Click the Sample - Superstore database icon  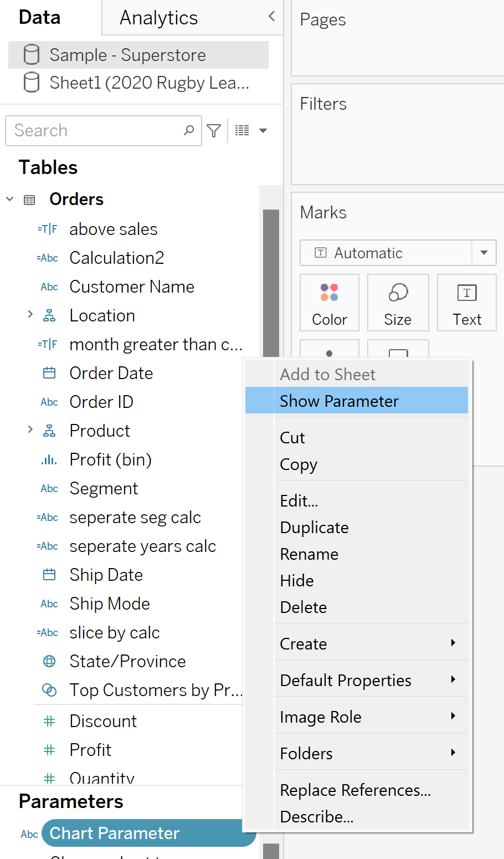32,55
